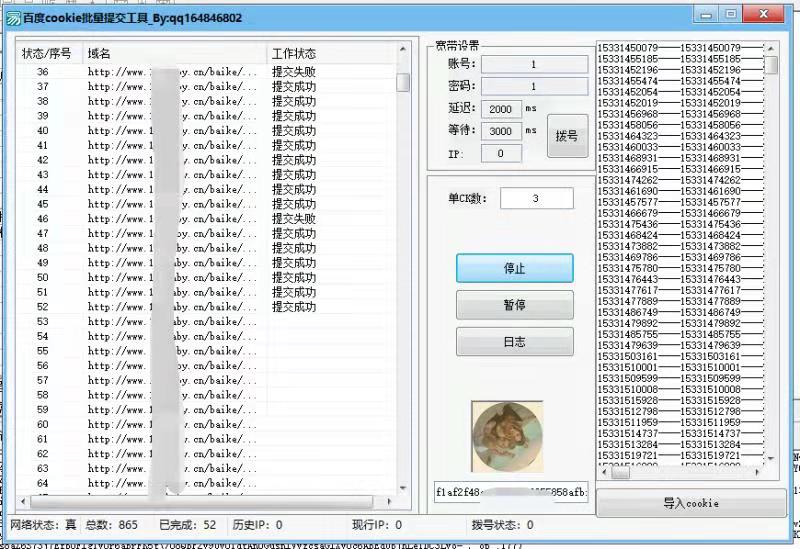Viewport: 800px width, 549px height.
Task: Click the hash text field starting f1af2f48
Action: [x=511, y=492]
